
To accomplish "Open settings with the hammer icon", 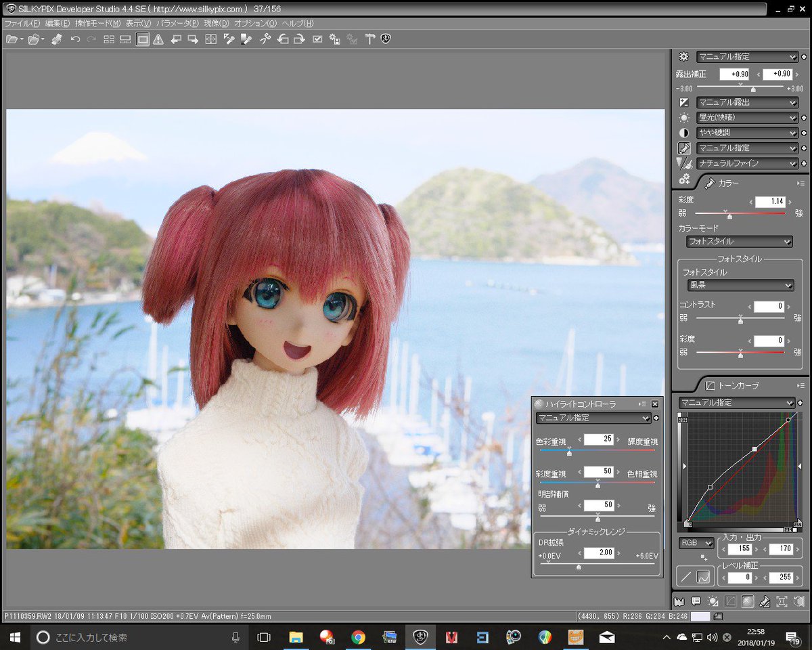I will tap(369, 40).
